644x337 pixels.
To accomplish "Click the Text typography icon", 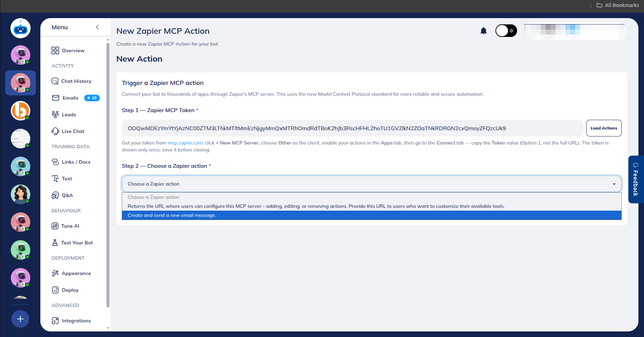I will pos(55,179).
